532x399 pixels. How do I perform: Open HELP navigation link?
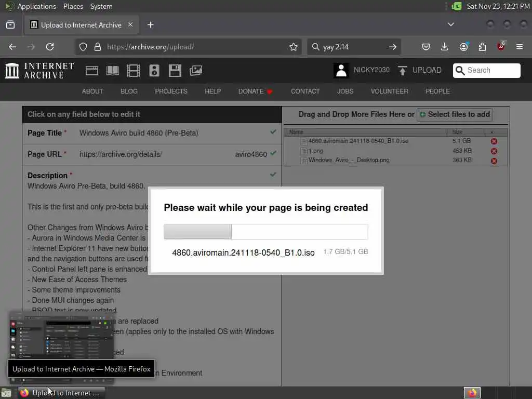[212, 91]
